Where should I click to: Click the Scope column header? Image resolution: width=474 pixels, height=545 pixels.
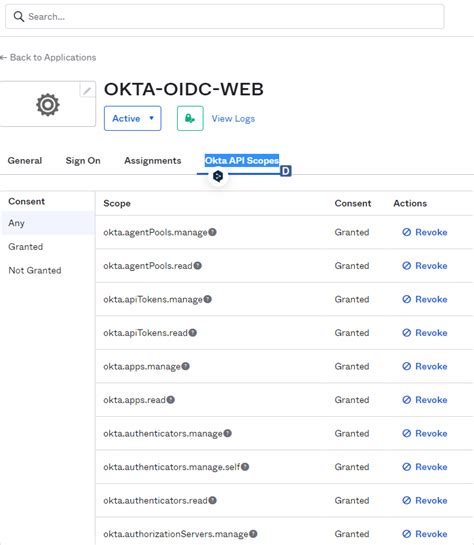pos(117,203)
